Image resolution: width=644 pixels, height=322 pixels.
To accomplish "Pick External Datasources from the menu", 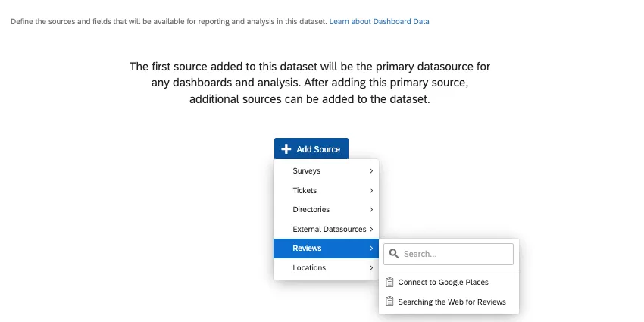I will click(x=329, y=229).
